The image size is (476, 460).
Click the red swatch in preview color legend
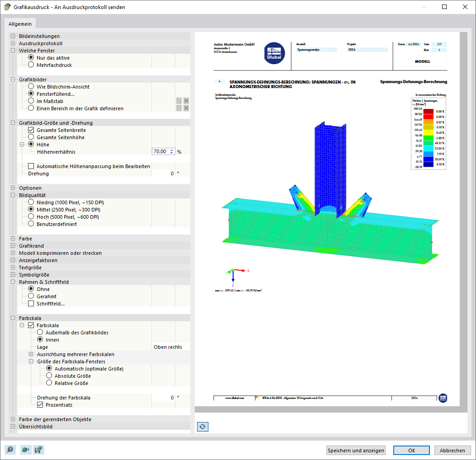click(429, 117)
